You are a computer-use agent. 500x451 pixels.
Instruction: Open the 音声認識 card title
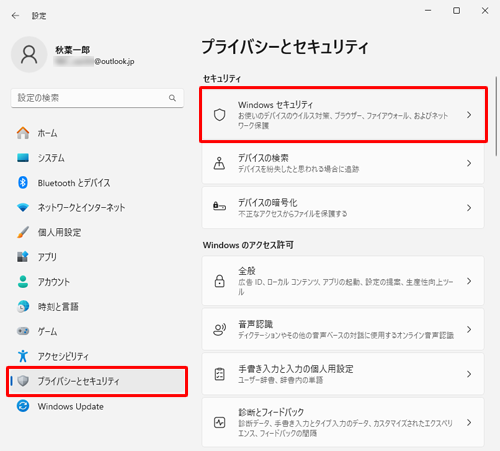(255, 324)
